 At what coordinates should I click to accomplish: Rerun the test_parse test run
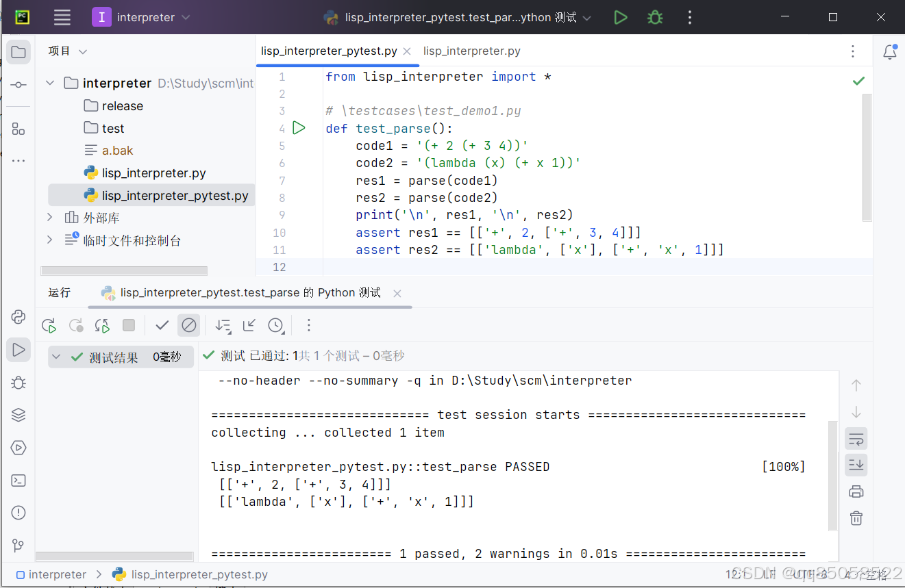click(49, 325)
